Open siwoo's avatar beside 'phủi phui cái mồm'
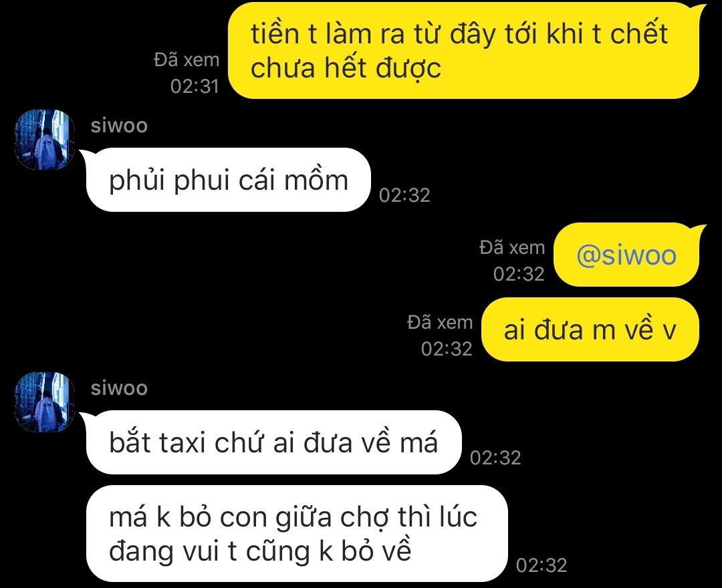 [45, 140]
